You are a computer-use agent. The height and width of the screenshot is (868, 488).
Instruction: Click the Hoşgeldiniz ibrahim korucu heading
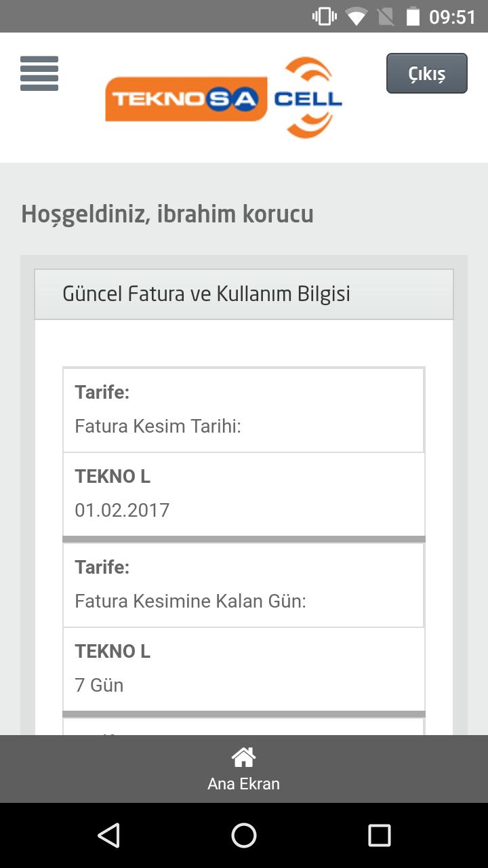167,214
